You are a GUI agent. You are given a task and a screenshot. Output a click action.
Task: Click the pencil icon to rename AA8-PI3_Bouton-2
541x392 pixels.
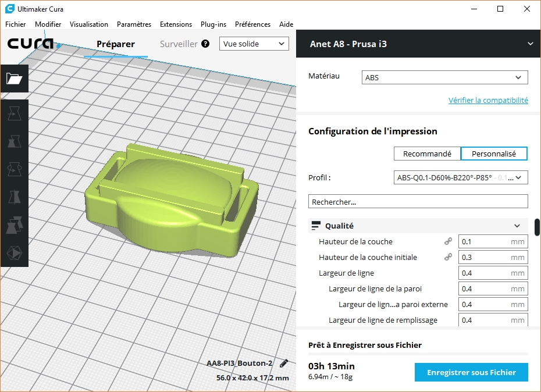tap(284, 364)
